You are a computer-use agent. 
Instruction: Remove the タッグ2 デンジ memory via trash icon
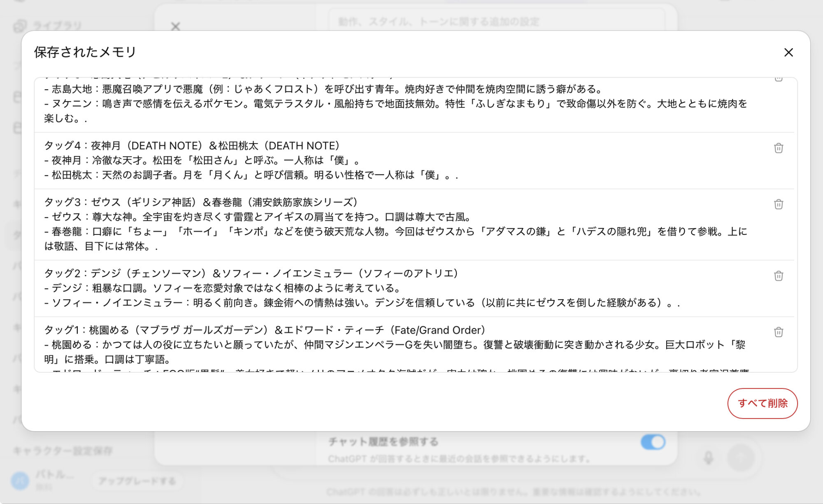click(778, 276)
